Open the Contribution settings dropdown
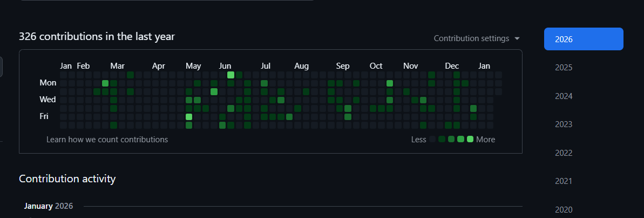Image resolution: width=644 pixels, height=218 pixels. (x=477, y=38)
